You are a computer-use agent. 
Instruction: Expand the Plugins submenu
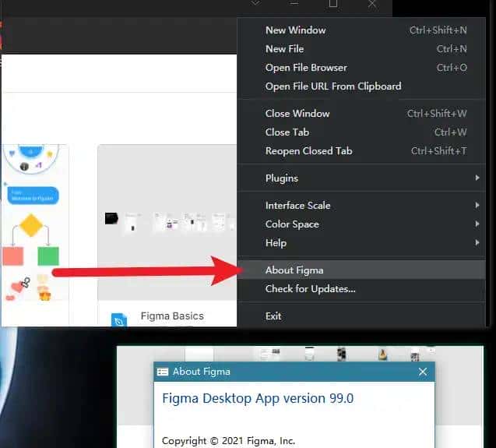point(361,178)
